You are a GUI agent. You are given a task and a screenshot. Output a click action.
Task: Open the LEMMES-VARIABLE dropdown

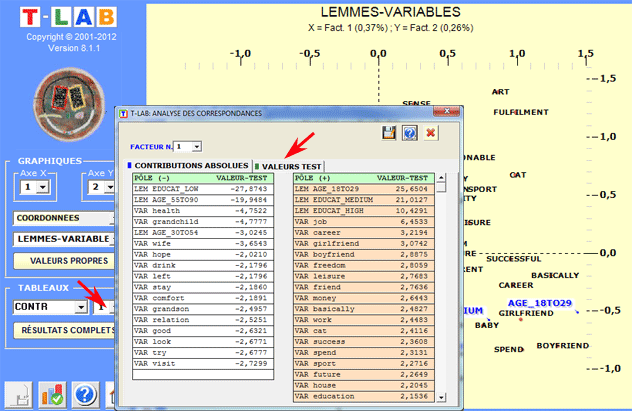click(x=64, y=239)
